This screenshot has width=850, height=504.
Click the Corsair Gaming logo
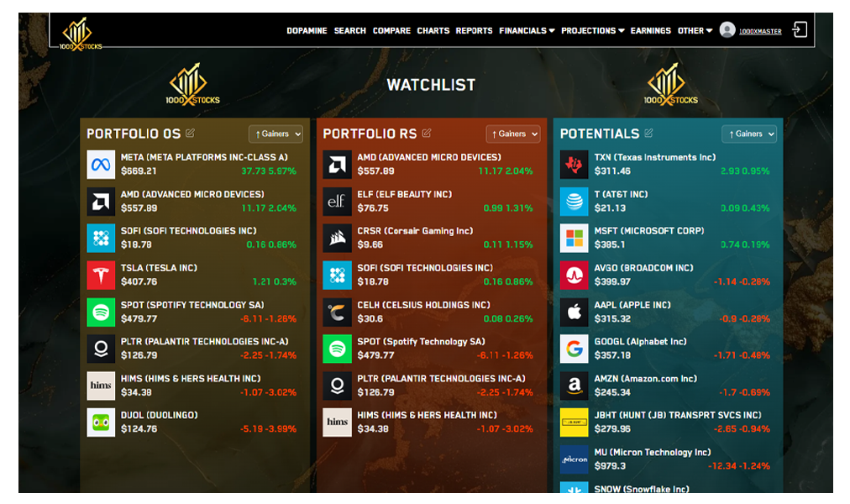tap(337, 238)
